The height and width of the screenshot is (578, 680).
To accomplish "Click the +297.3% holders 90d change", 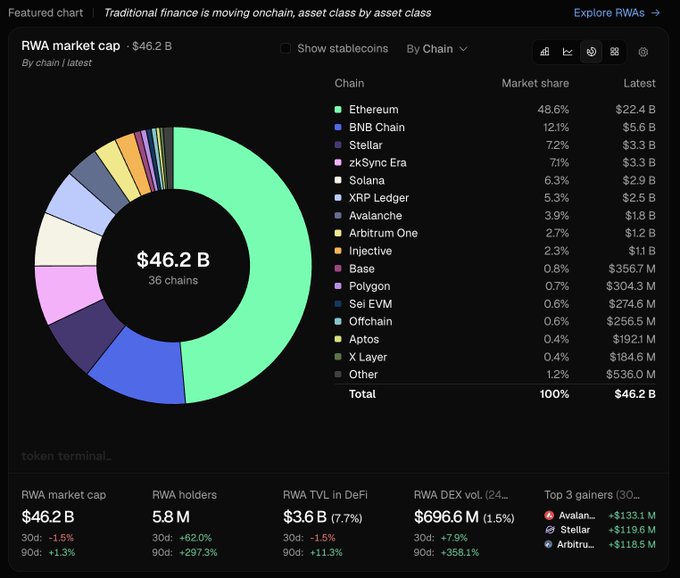I will (198, 552).
